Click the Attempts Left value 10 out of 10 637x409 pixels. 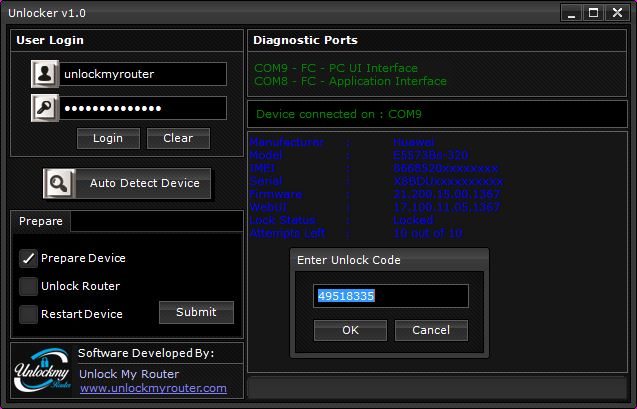pos(428,233)
